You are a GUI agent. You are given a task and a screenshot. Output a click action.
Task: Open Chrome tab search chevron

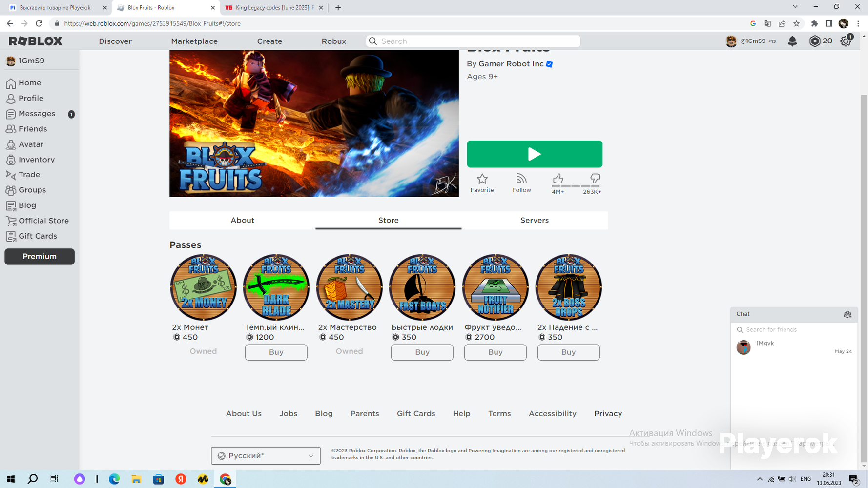(795, 7)
